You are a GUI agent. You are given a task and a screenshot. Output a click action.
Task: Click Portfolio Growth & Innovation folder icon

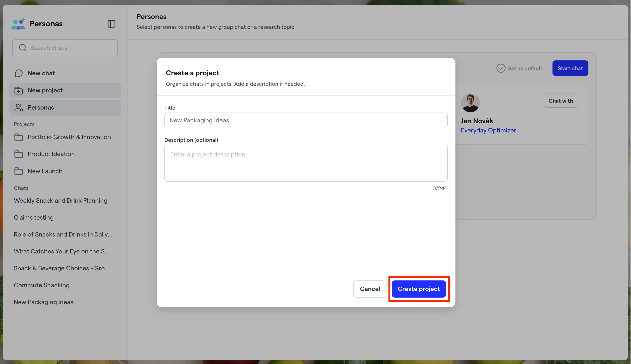18,137
